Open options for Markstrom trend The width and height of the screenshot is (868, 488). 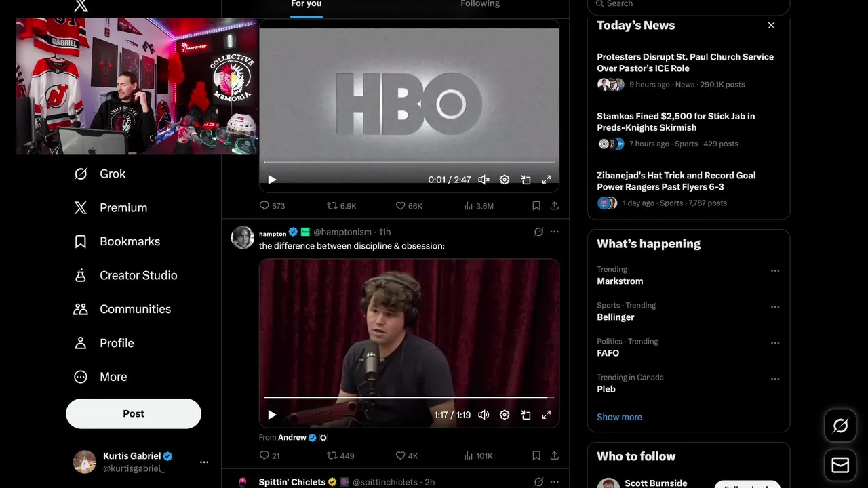click(775, 270)
